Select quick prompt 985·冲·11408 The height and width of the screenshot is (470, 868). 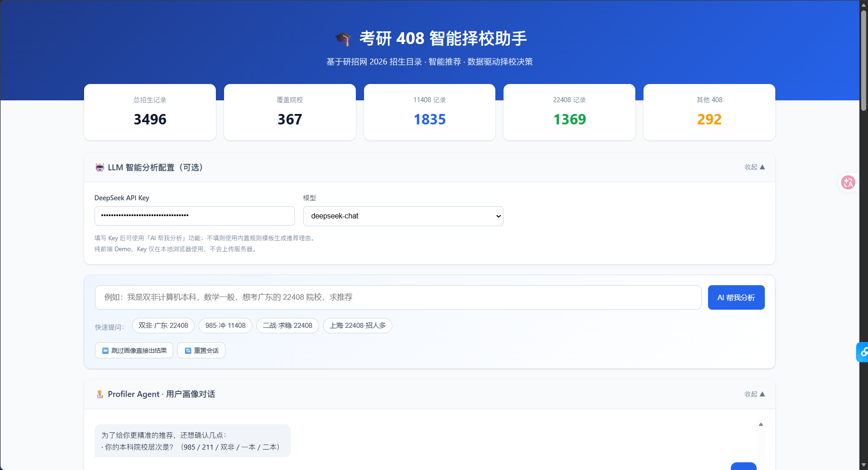225,326
